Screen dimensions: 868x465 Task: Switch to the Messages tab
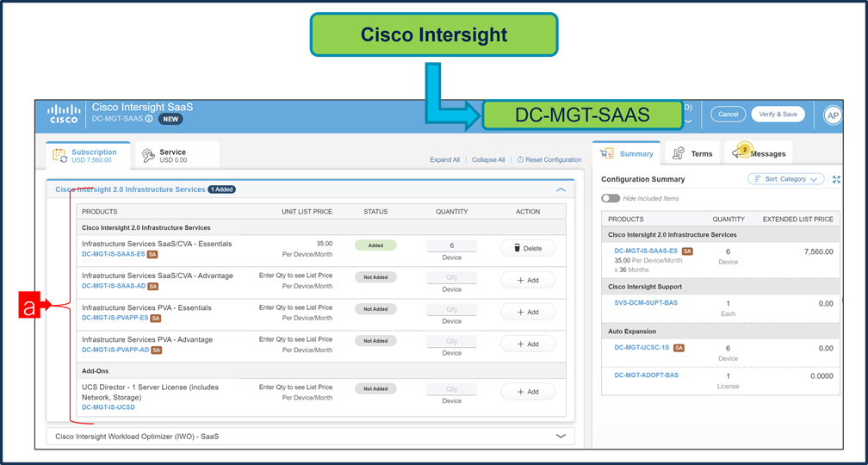(x=759, y=154)
